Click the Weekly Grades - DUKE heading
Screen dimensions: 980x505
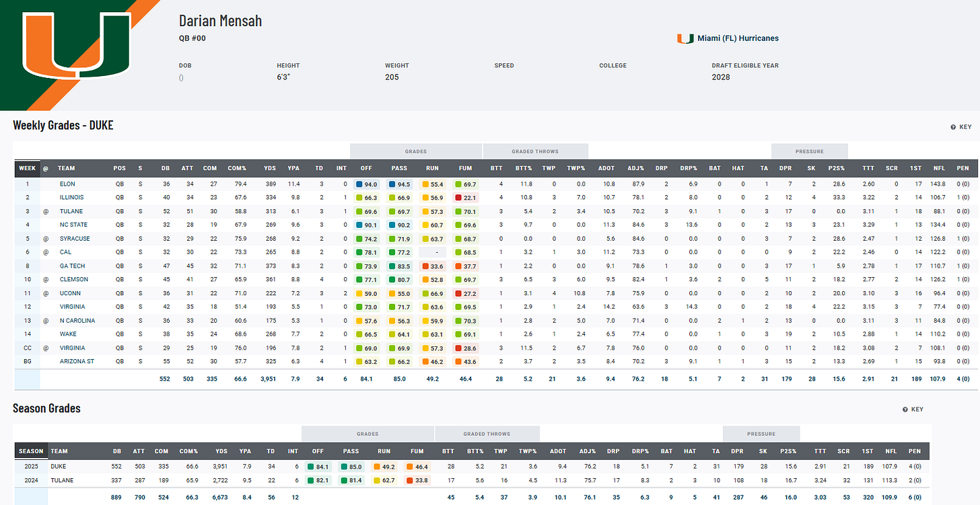pos(63,125)
